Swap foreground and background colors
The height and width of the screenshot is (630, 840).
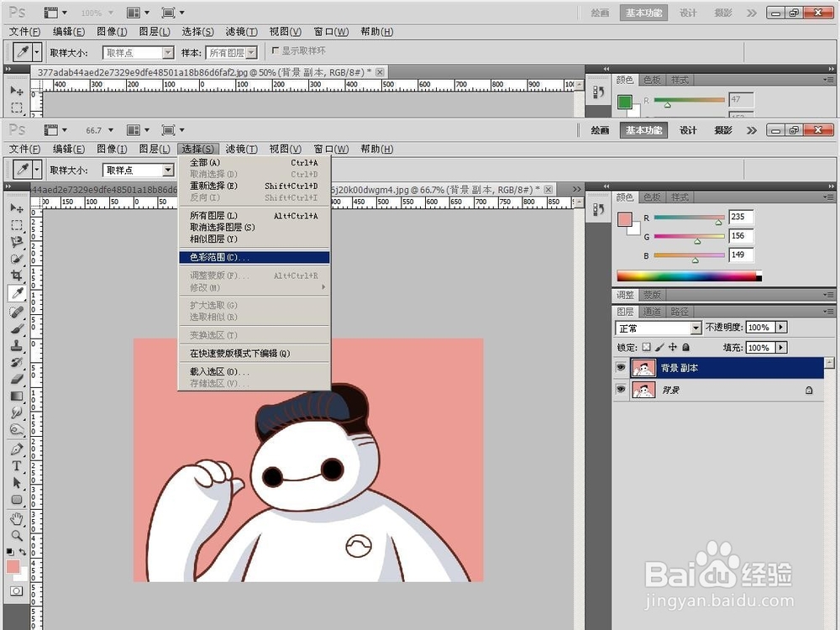tap(23, 551)
